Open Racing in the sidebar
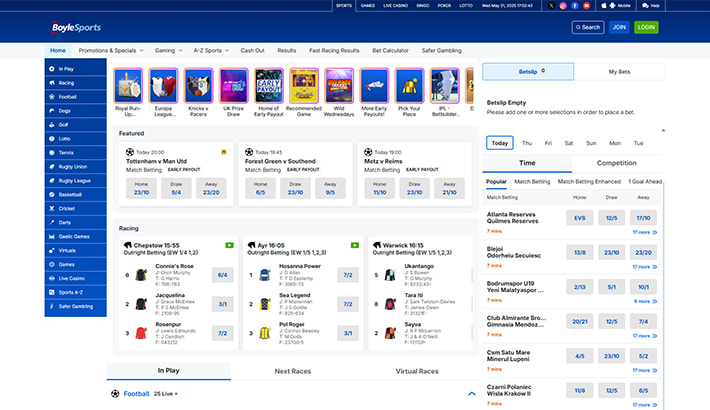Screen dimensions: 710x410 [x=76, y=83]
